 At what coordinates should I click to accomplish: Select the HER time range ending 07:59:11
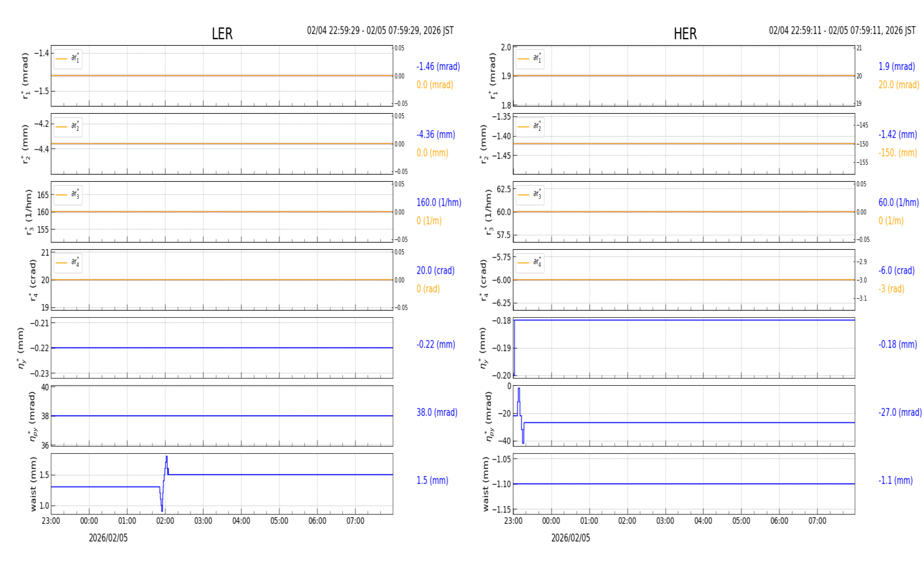click(842, 31)
